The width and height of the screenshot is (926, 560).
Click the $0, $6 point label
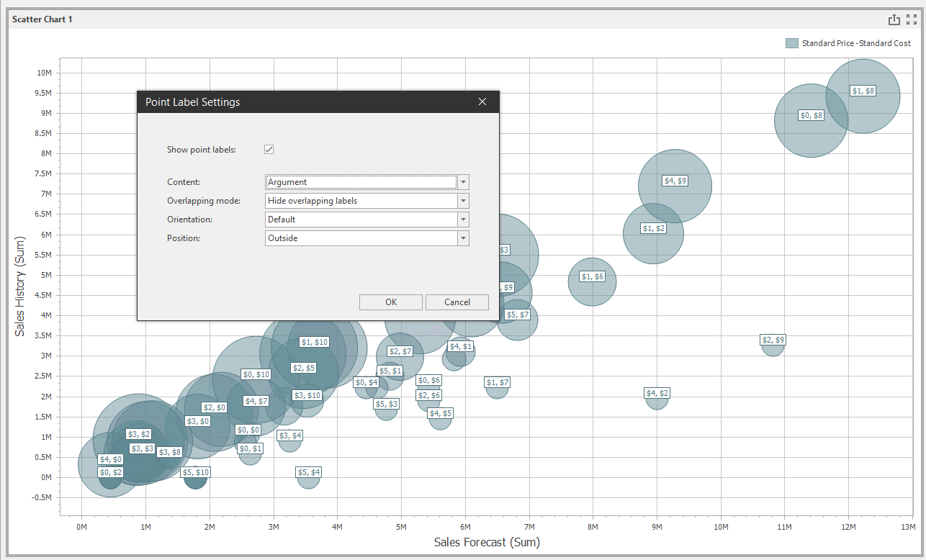[x=429, y=380]
